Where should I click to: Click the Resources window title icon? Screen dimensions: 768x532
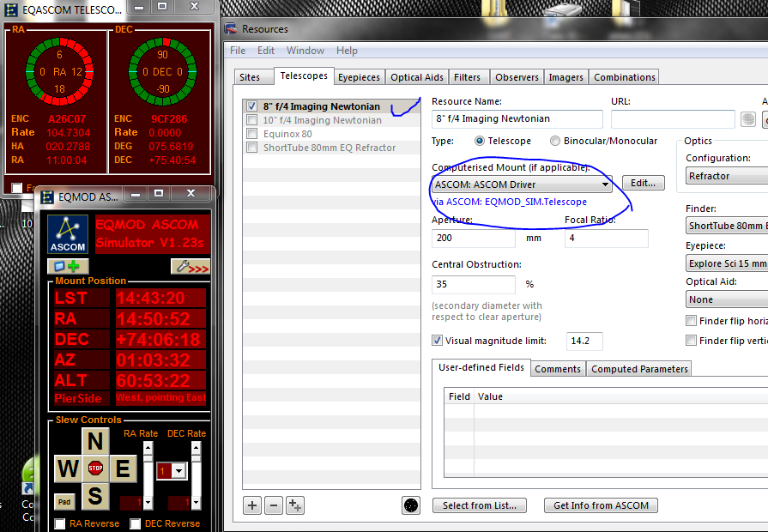coord(231,29)
